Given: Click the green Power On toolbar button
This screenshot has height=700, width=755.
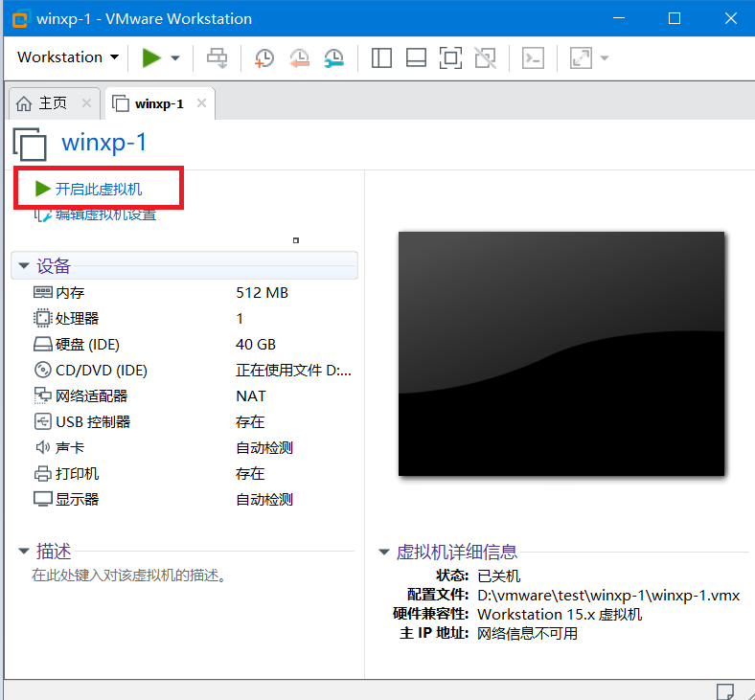Looking at the screenshot, I should 151,57.
